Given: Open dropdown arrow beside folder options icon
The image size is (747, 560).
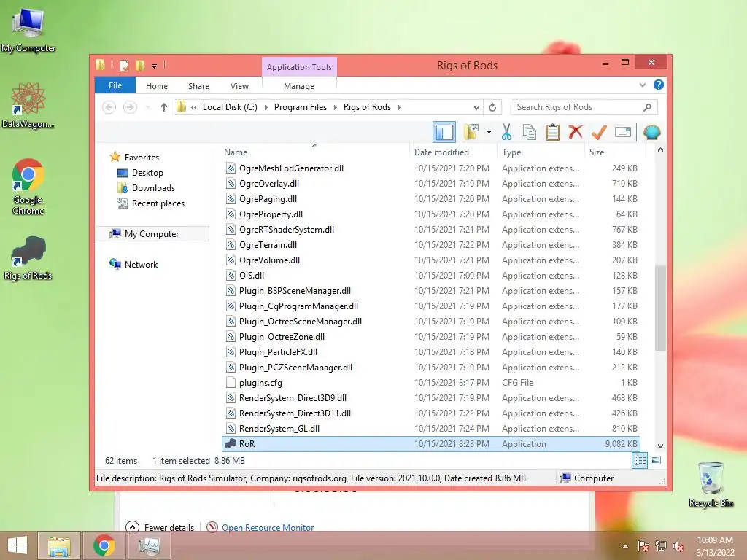Looking at the screenshot, I should (x=489, y=132).
